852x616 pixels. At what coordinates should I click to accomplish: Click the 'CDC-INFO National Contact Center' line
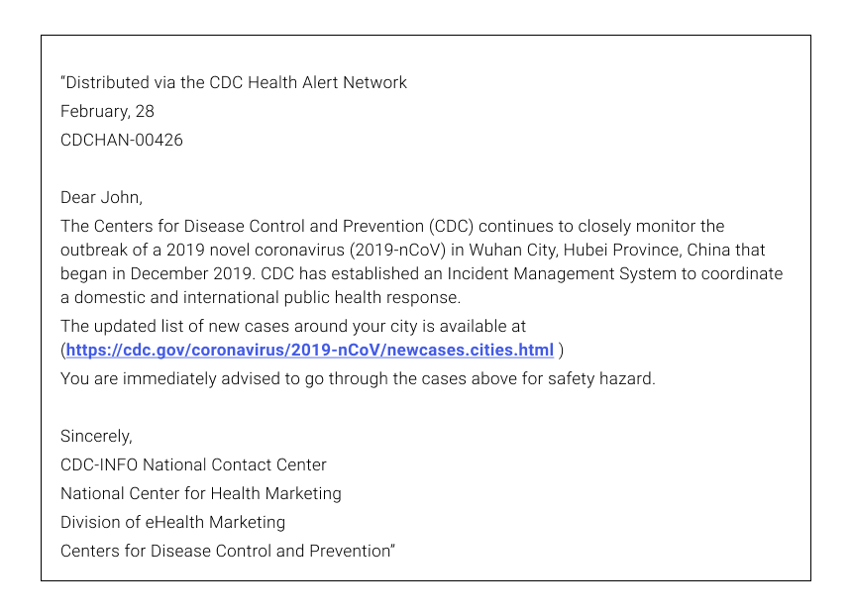(x=193, y=465)
